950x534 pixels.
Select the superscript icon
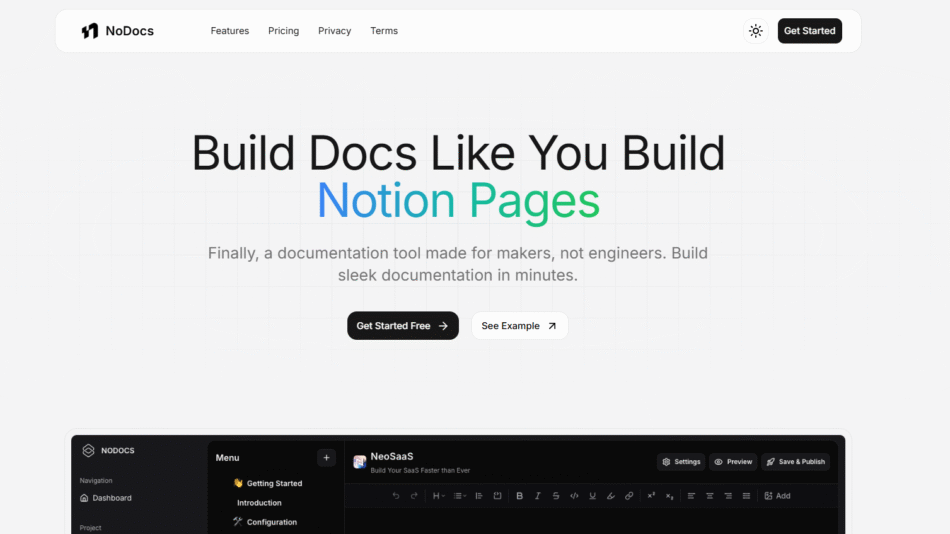click(651, 496)
